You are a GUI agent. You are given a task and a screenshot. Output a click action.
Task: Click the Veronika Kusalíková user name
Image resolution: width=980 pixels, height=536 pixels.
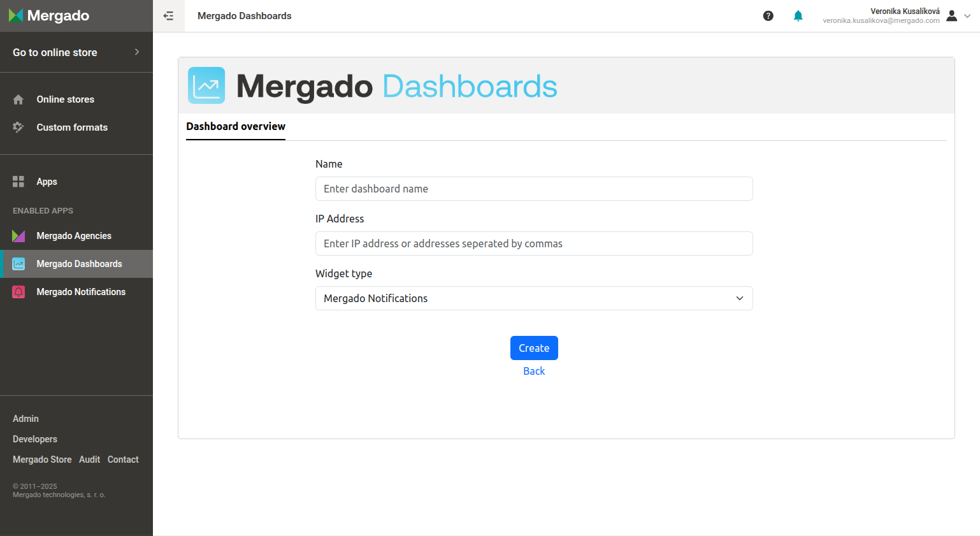(905, 11)
